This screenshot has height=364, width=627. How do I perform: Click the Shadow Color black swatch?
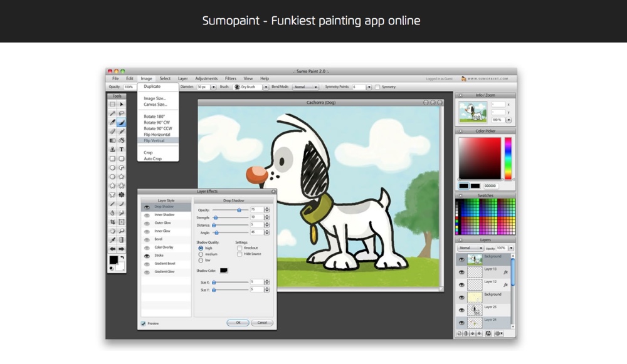click(x=224, y=271)
